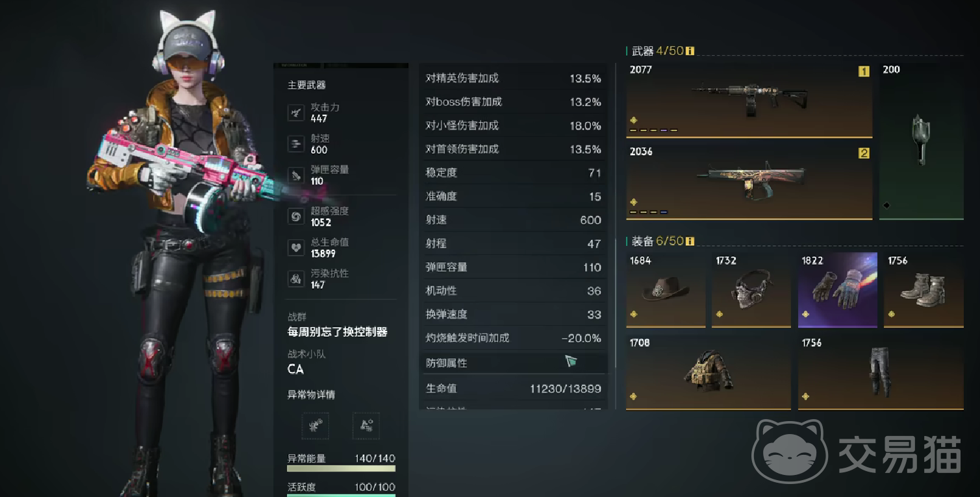
Task: Click the attack power icon
Action: pyautogui.click(x=296, y=113)
